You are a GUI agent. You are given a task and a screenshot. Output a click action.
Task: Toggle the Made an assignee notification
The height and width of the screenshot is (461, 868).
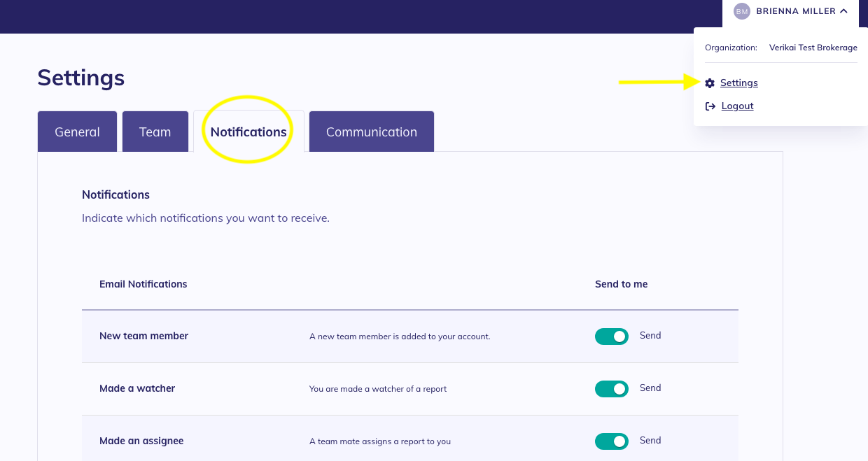tap(611, 441)
